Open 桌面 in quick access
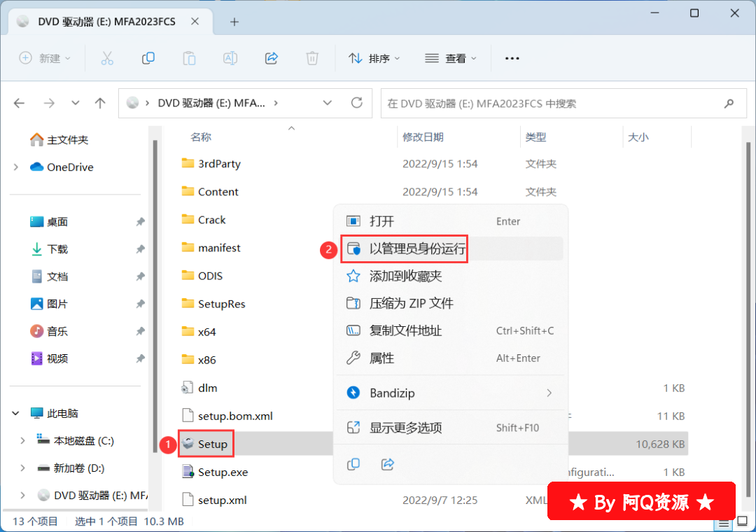Screen dimensions: 756x532 (x=49, y=222)
